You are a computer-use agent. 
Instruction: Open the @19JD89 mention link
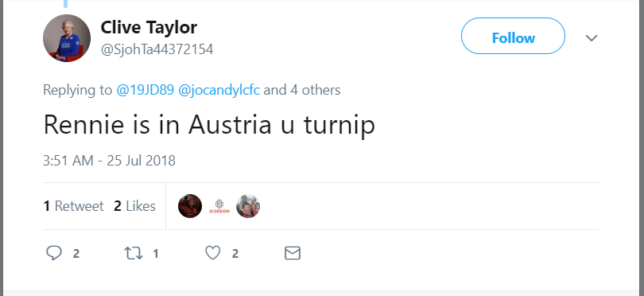click(x=145, y=90)
